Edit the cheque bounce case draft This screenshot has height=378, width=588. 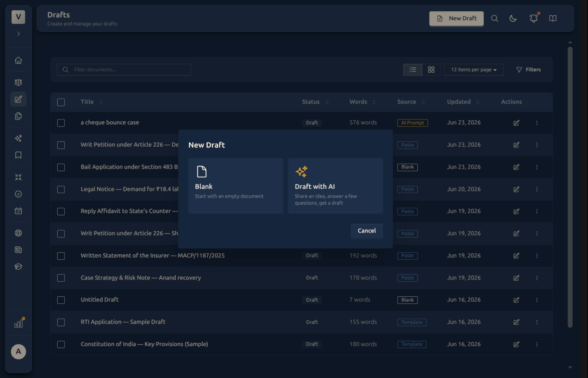tap(516, 123)
